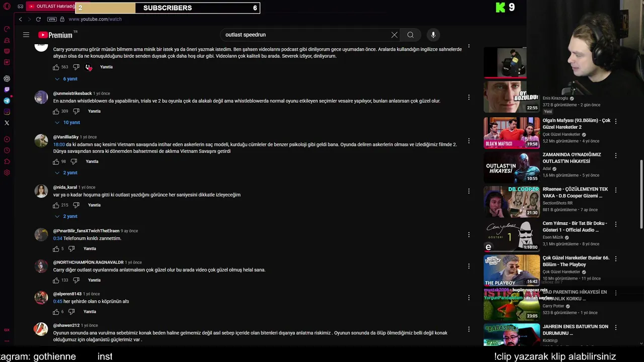The width and height of the screenshot is (644, 362).
Task: Like @VanilliaSky's comment
Action: coord(56,161)
